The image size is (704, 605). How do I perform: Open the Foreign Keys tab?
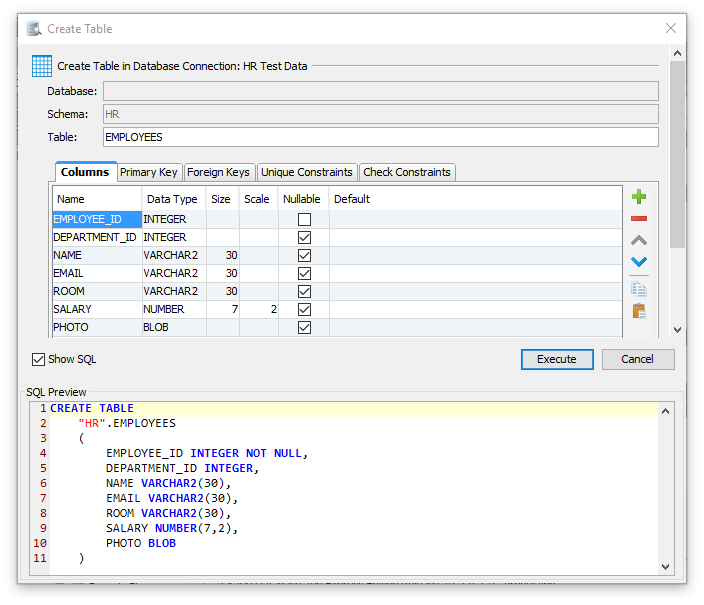[x=218, y=172]
